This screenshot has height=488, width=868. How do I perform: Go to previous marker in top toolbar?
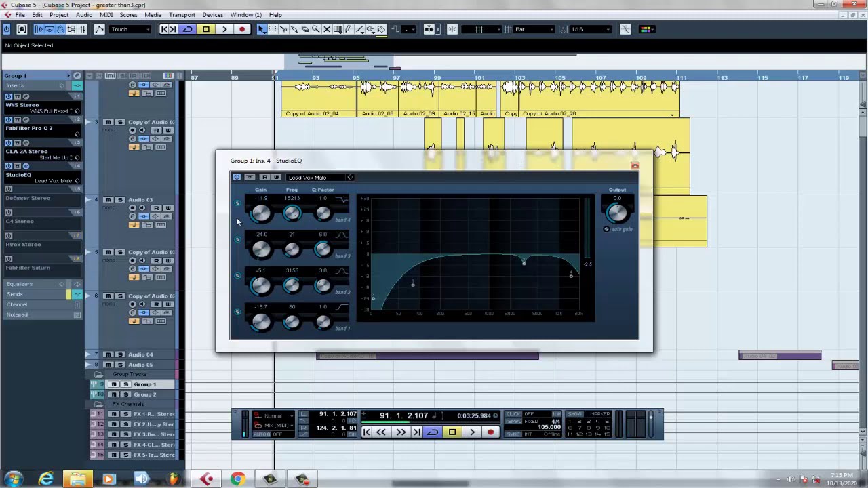[164, 29]
